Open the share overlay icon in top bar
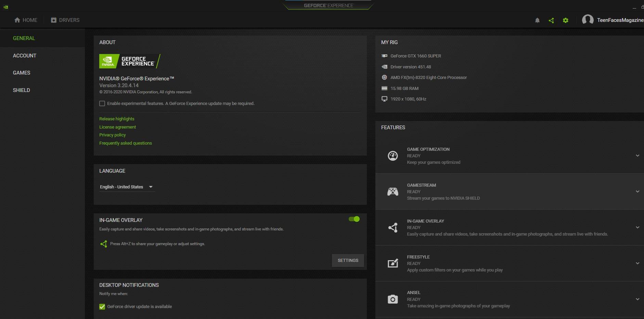 coord(551,21)
